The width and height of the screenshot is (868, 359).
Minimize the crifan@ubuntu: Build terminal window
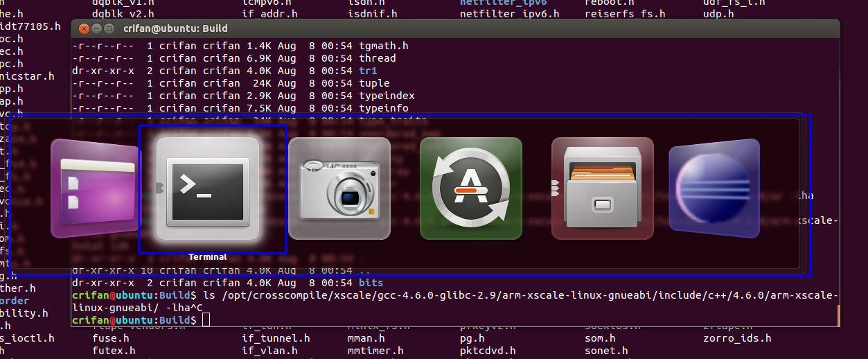point(97,29)
